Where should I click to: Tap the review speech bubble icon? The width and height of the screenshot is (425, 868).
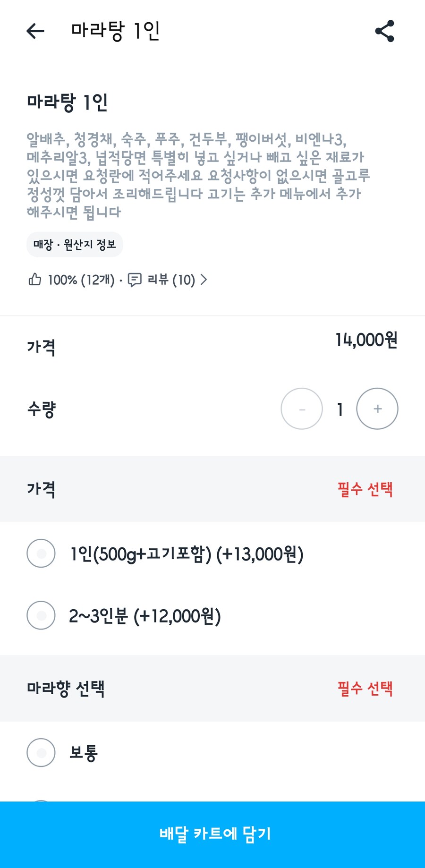pyautogui.click(x=135, y=280)
